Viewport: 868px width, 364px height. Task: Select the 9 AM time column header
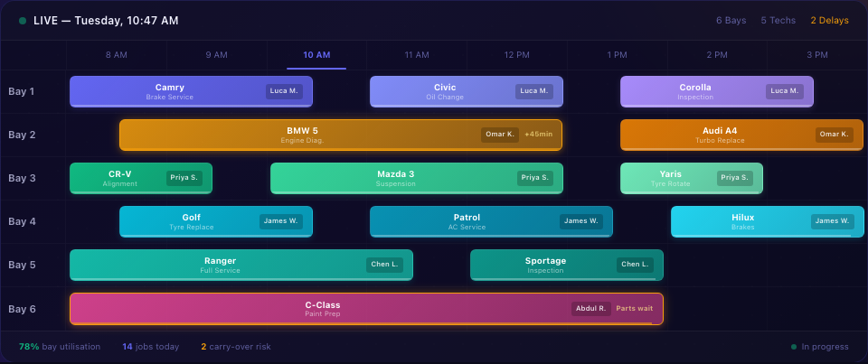tap(216, 55)
